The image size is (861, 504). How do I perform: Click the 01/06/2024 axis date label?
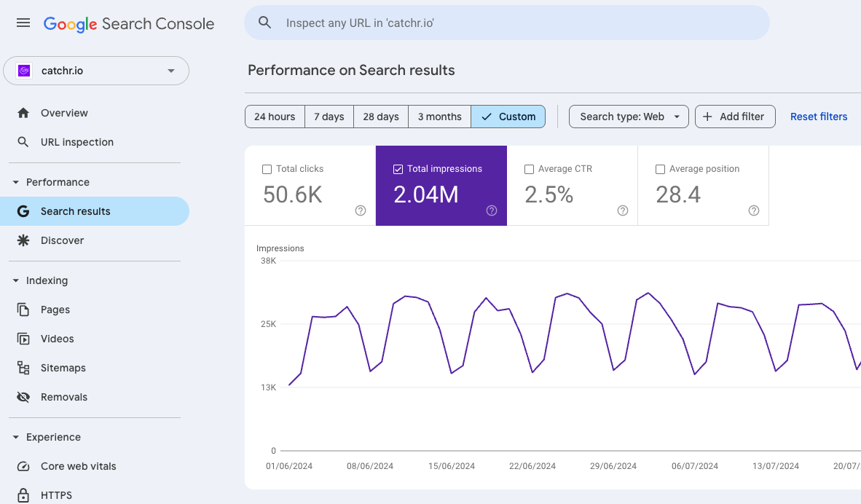point(289,466)
